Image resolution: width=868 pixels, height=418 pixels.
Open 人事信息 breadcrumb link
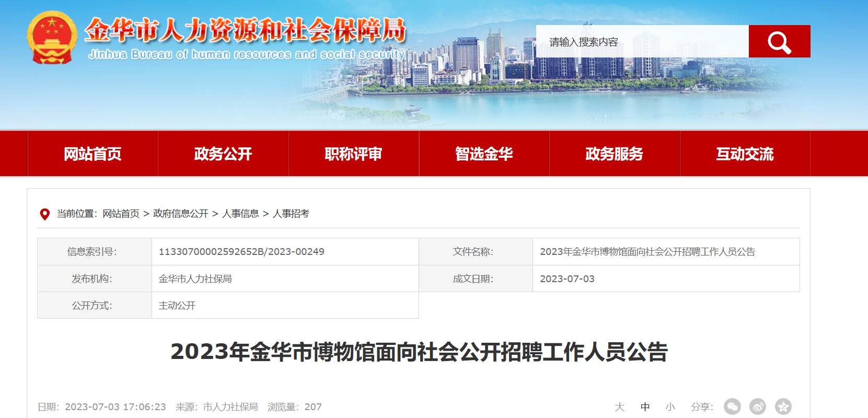pos(240,214)
